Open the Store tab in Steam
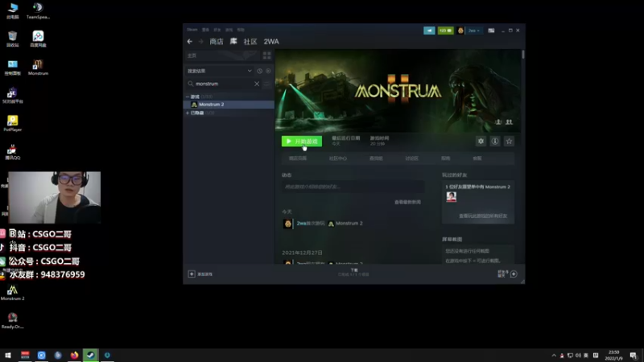This screenshot has height=362, width=644. (217, 42)
